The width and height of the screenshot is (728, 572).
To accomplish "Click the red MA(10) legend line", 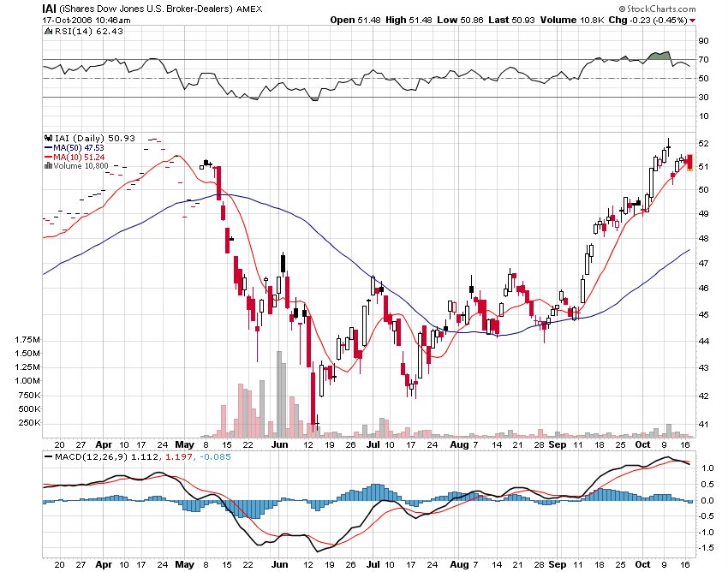I will (x=48, y=157).
